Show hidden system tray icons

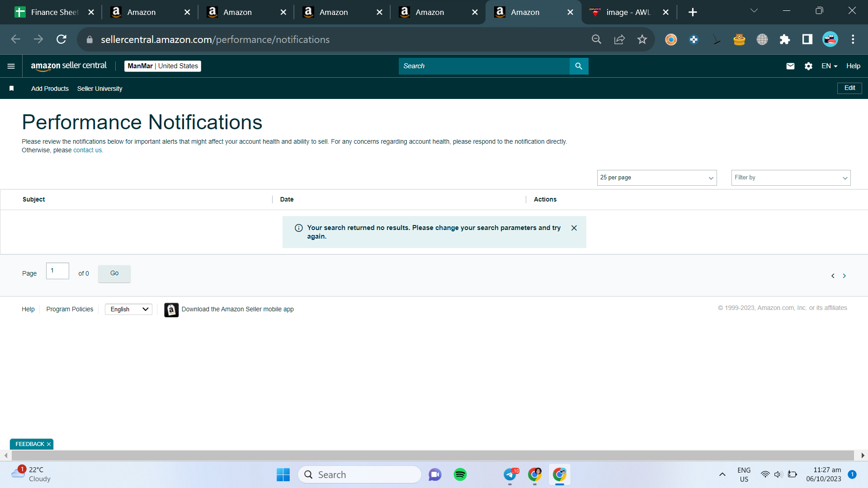point(722,474)
